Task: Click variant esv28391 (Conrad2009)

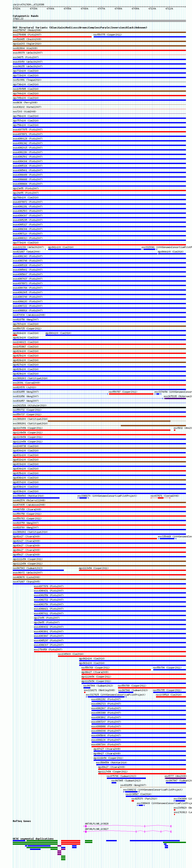Action: click(26, 383)
